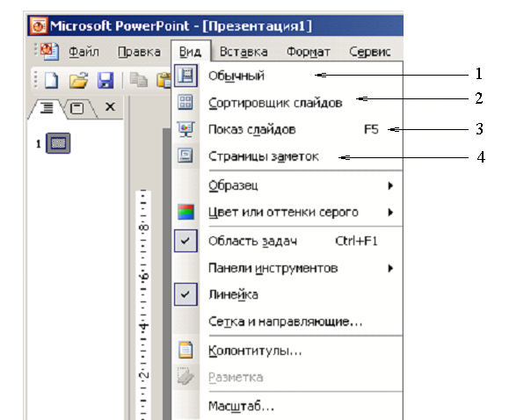Select Обычный view menu item
Screen dimensions: 531x420
287,76
